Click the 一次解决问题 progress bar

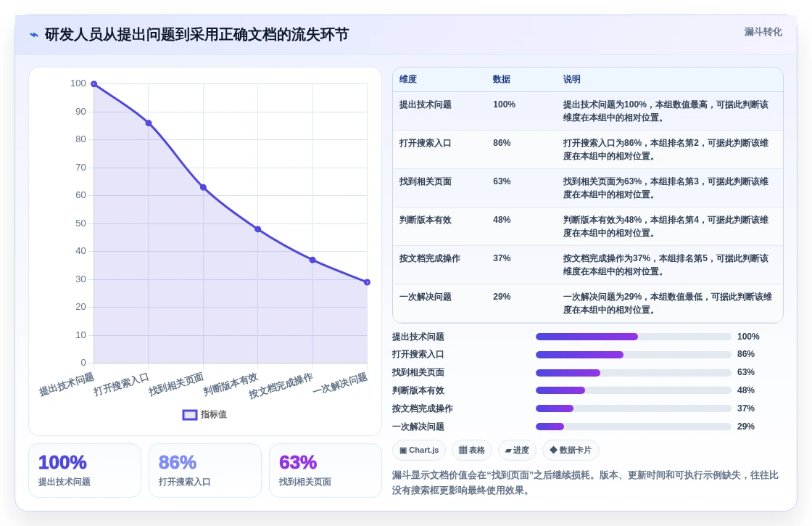pos(634,427)
